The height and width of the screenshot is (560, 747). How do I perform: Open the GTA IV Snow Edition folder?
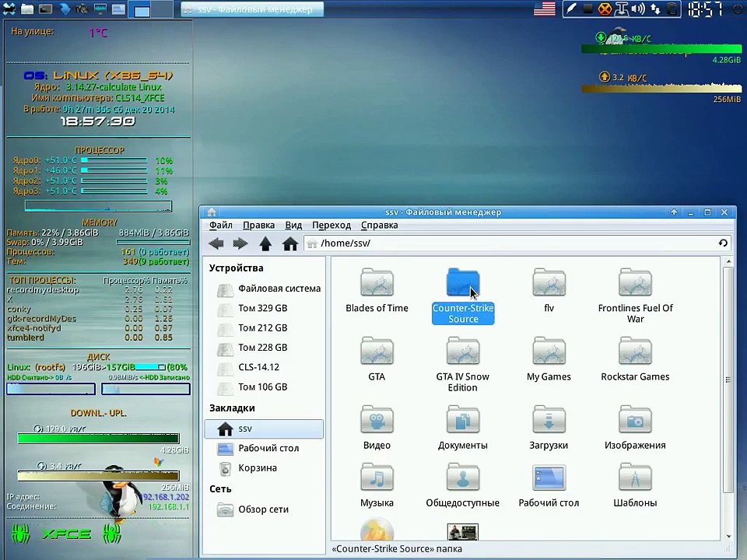click(x=462, y=364)
